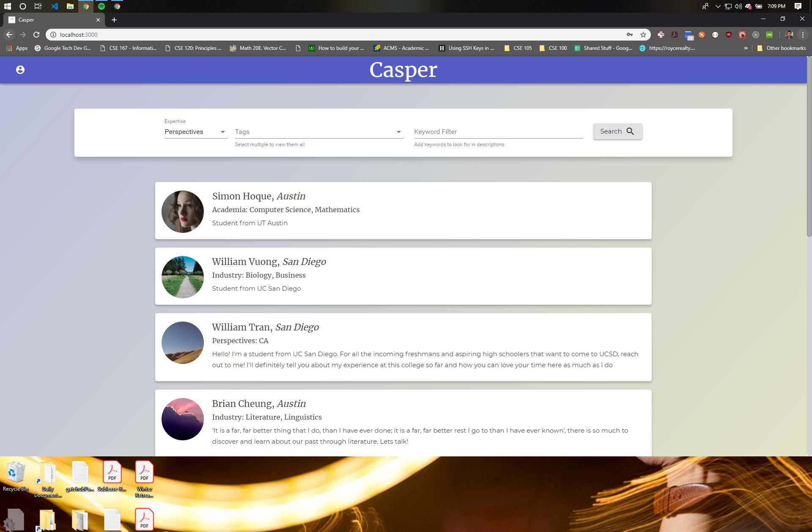Open Chrome's three-dot menu
The width and height of the screenshot is (812, 532).
pos(803,35)
